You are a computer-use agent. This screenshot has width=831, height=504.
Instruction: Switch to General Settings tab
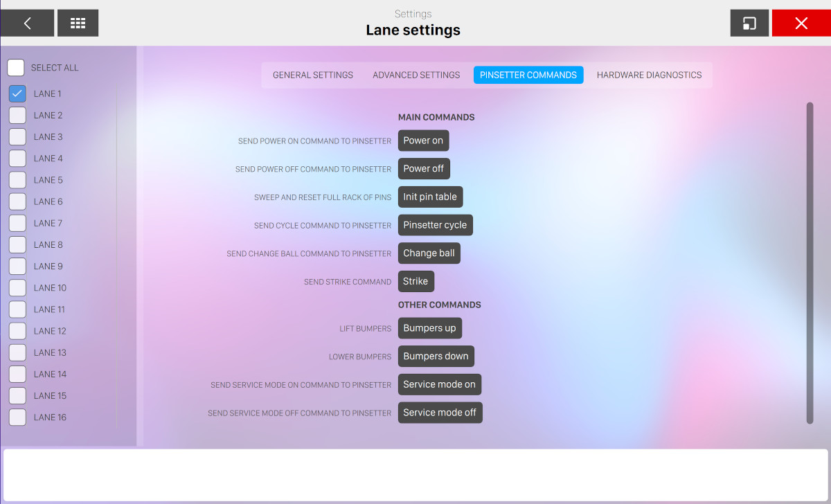313,75
